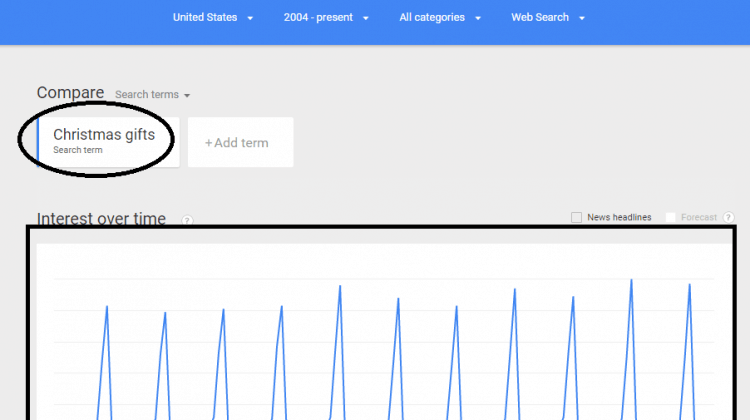The width and height of the screenshot is (750, 420).
Task: Open the 2004 - present time range dropdown
Action: coord(326,18)
